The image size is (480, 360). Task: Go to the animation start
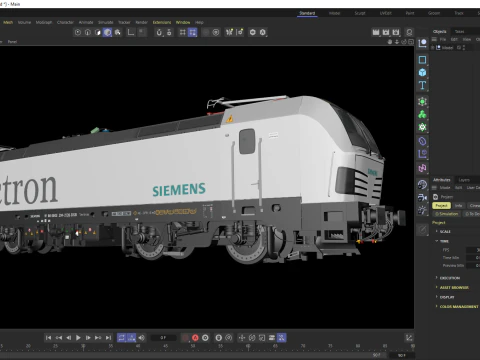pos(48,338)
